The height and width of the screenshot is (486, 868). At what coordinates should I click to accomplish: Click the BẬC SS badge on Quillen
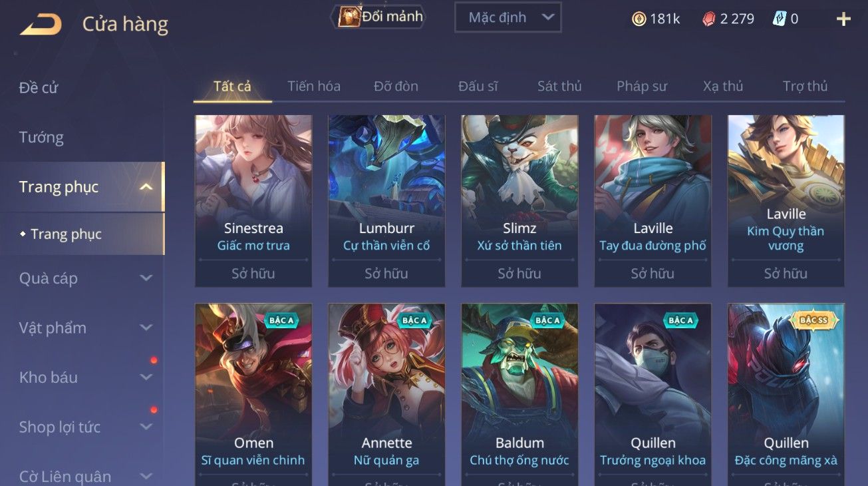(813, 320)
